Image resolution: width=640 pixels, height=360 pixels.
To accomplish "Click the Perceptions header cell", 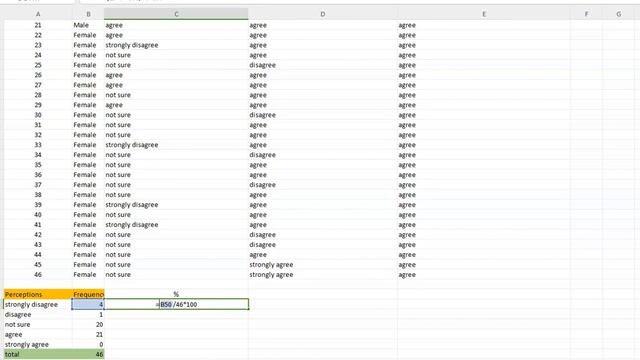I will [x=38, y=294].
